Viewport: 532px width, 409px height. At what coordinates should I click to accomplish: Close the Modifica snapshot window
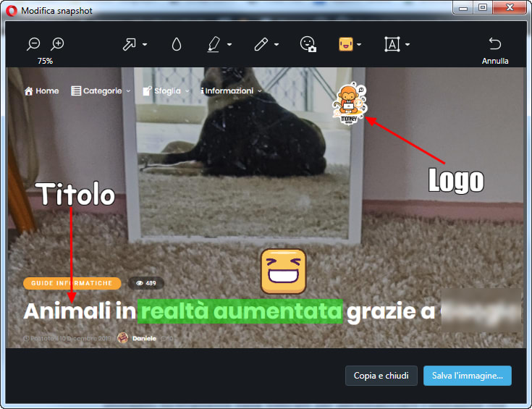pos(510,7)
